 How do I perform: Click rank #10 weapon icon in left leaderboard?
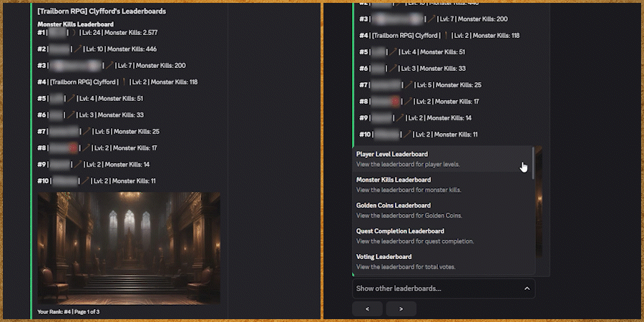pos(86,181)
